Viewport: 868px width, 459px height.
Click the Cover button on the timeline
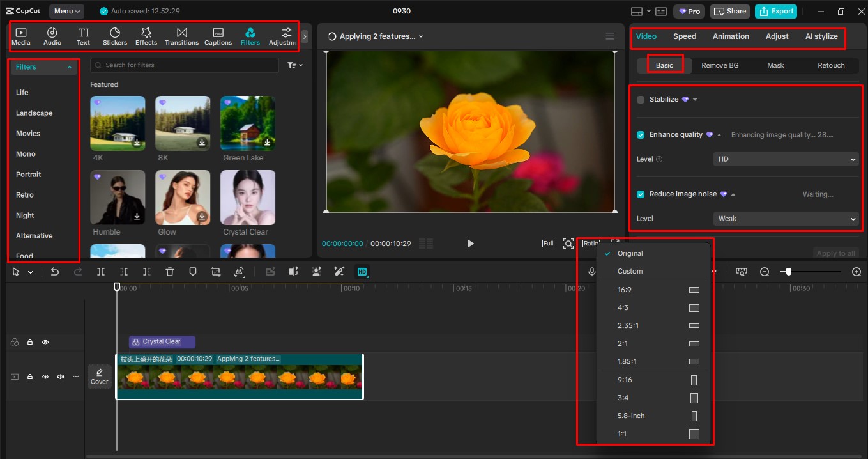[x=100, y=377]
